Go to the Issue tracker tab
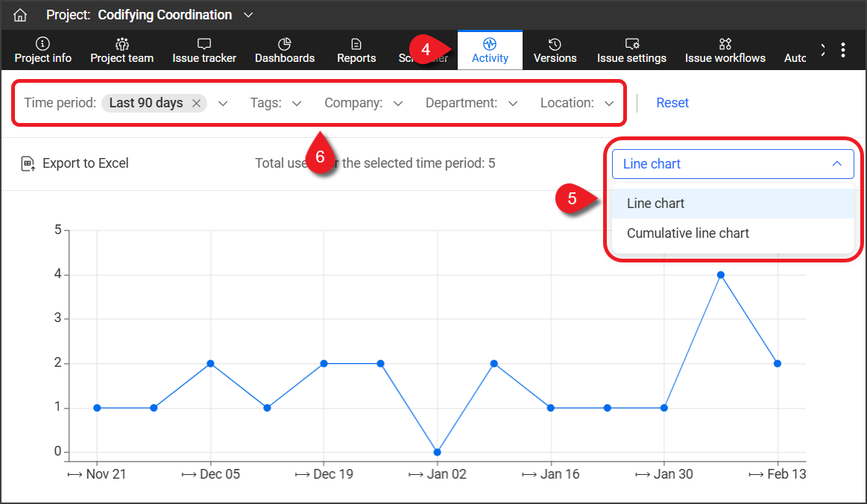867x504 pixels. pyautogui.click(x=204, y=50)
